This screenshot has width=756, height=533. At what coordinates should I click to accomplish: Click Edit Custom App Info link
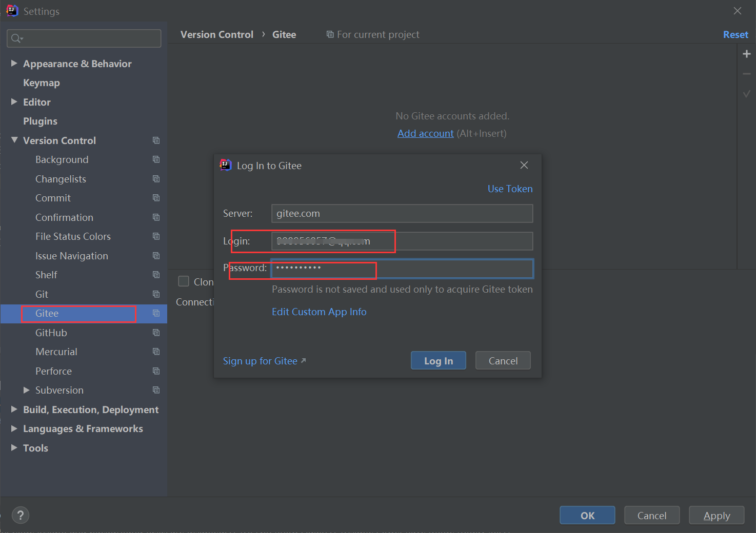(319, 312)
